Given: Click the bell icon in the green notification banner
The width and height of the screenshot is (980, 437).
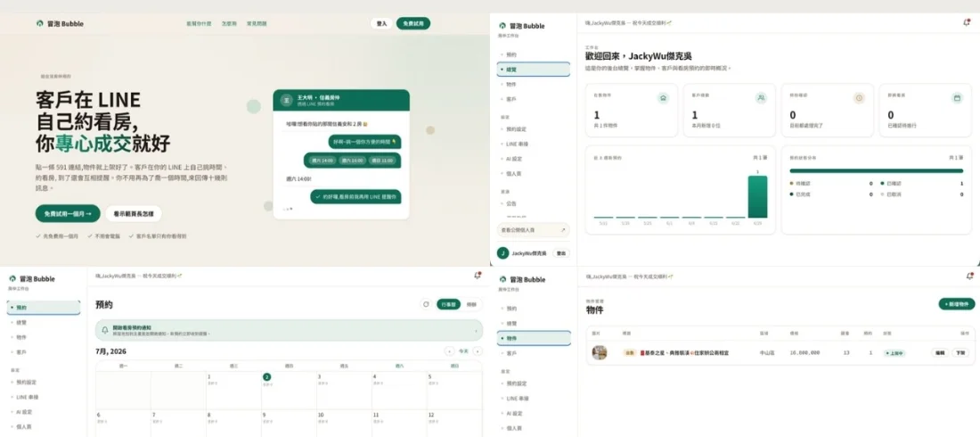Looking at the screenshot, I should (105, 330).
